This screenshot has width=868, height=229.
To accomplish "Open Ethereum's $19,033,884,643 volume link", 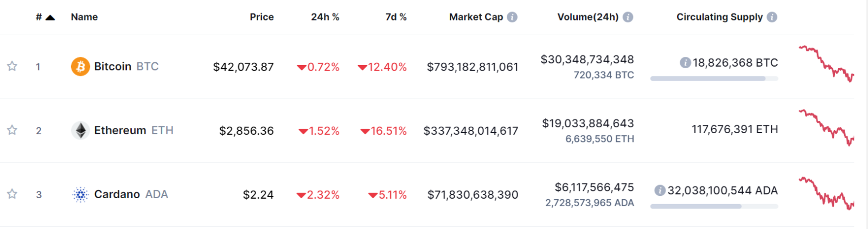I will 588,123.
